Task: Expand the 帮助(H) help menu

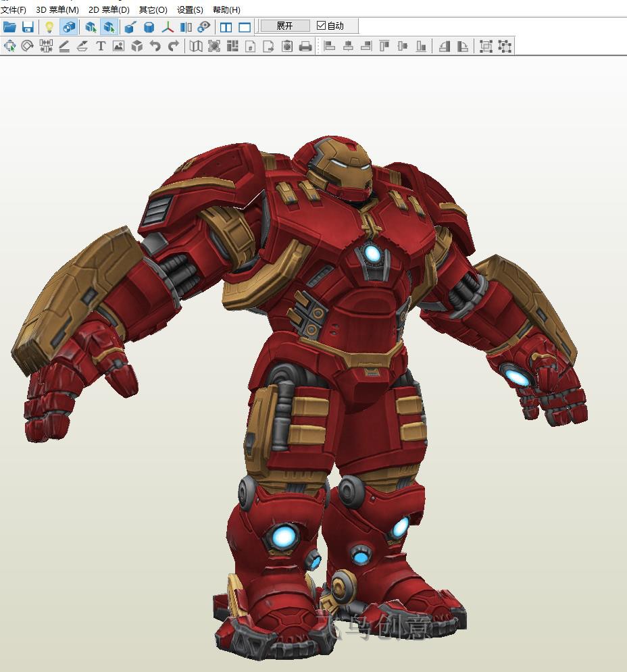Action: [x=226, y=9]
